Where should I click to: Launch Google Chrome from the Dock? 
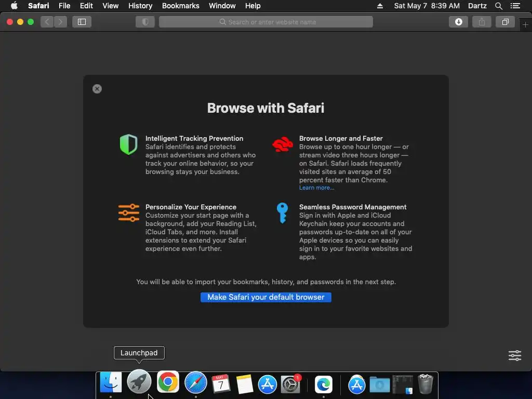pos(168,382)
